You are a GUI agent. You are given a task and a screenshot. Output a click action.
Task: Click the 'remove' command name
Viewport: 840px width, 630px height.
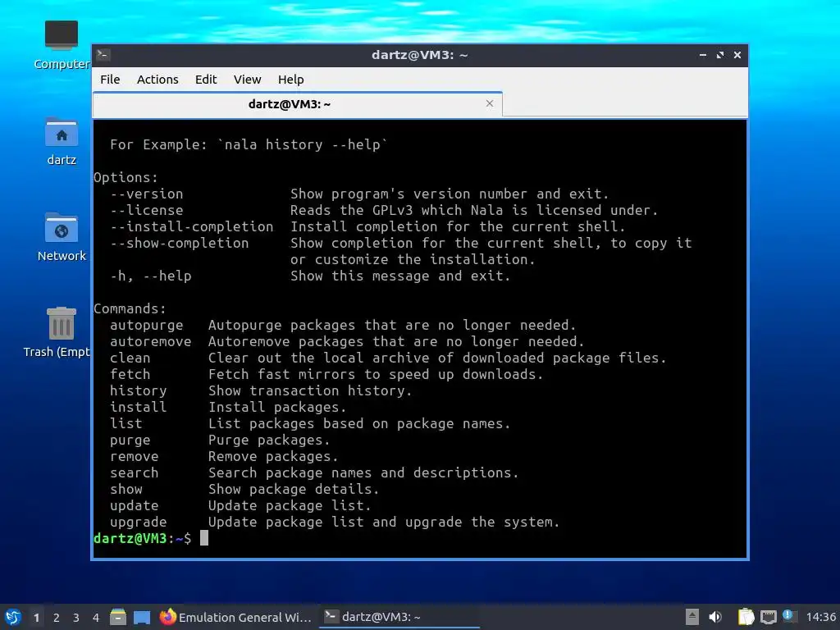pos(134,456)
